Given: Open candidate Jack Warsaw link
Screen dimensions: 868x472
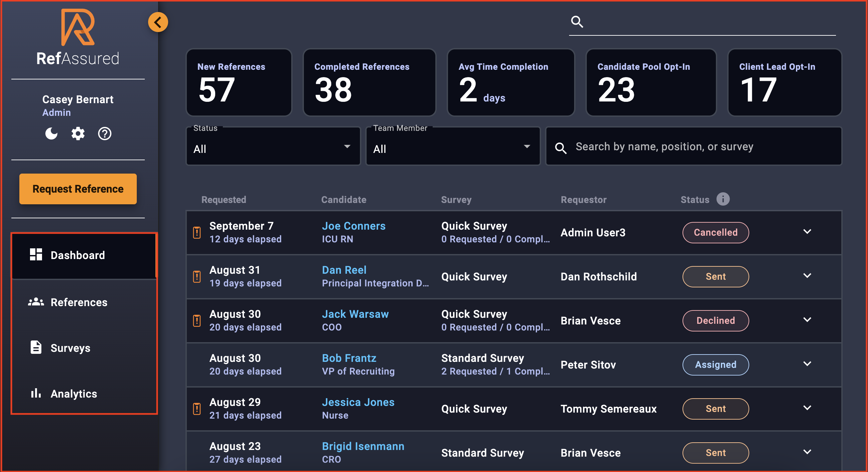Looking at the screenshot, I should pos(355,314).
